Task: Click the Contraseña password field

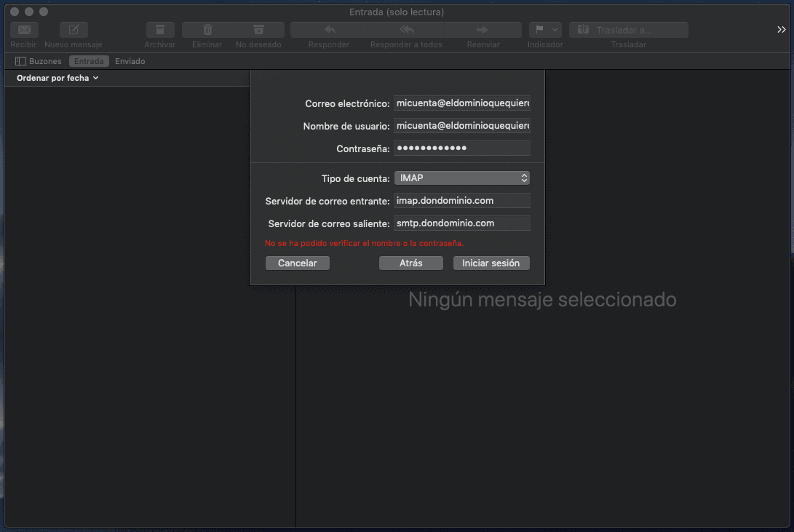Action: click(x=461, y=148)
